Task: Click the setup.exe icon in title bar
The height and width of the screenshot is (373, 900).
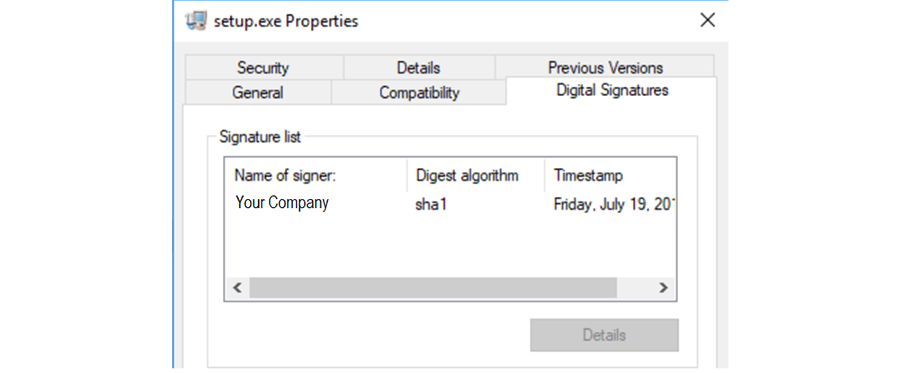Action: pyautogui.click(x=196, y=21)
